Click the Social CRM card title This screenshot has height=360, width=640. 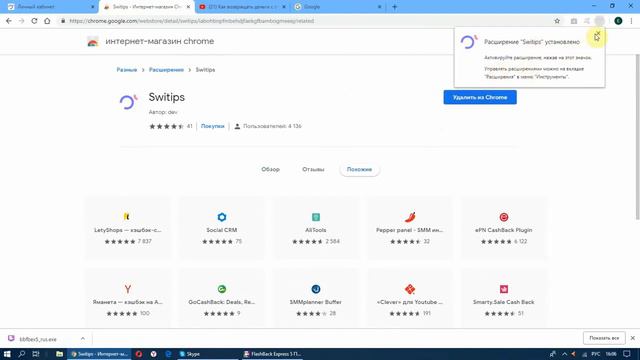(222, 230)
